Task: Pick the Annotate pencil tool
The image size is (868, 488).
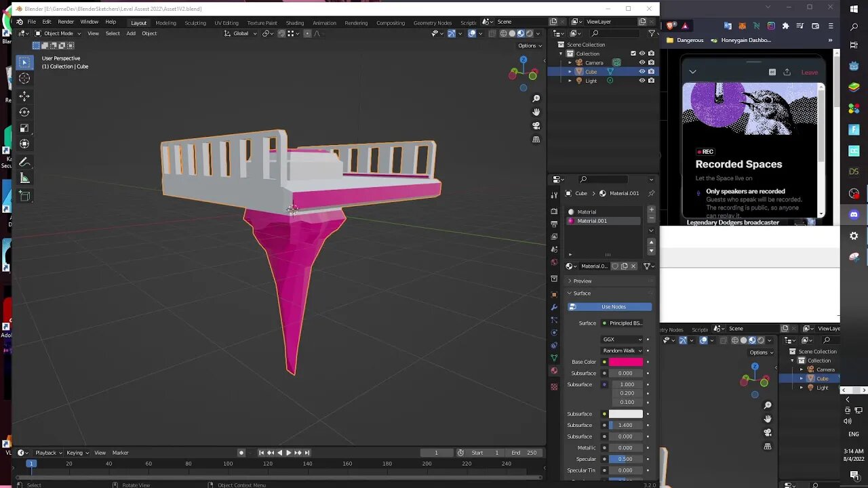Action: coord(24,163)
